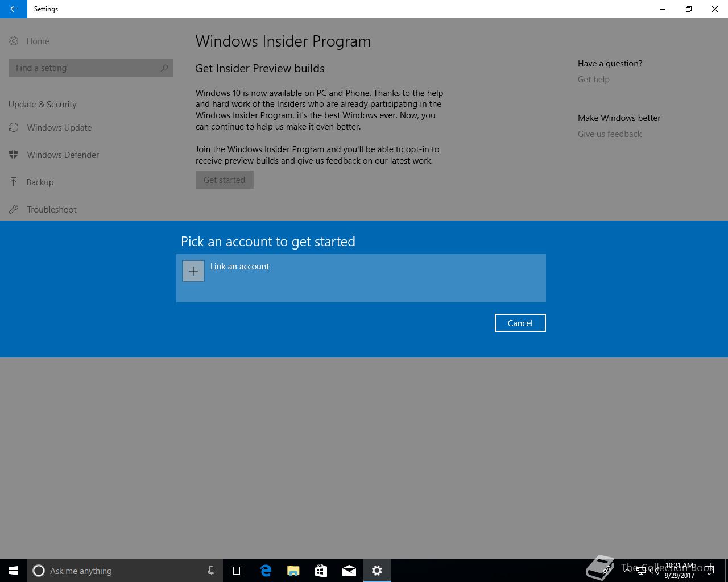The height and width of the screenshot is (582, 728).
Task: Click the Cortana Ask me anything box
Action: (x=125, y=571)
